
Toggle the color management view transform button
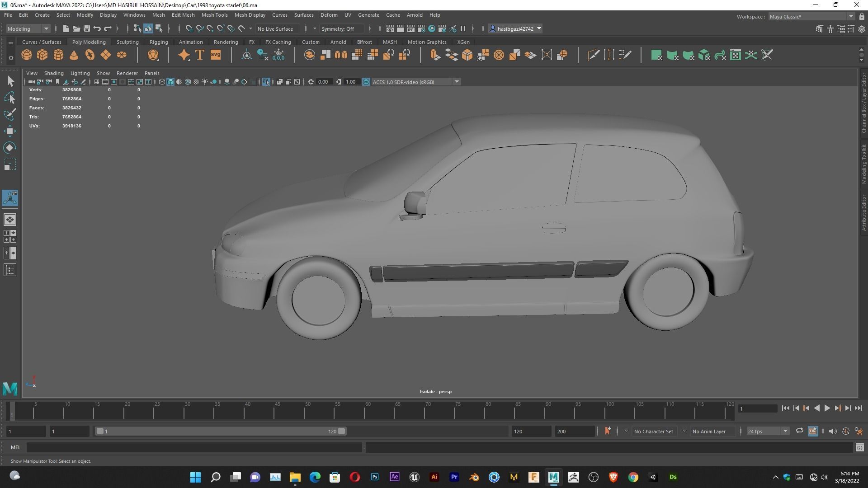(x=366, y=82)
